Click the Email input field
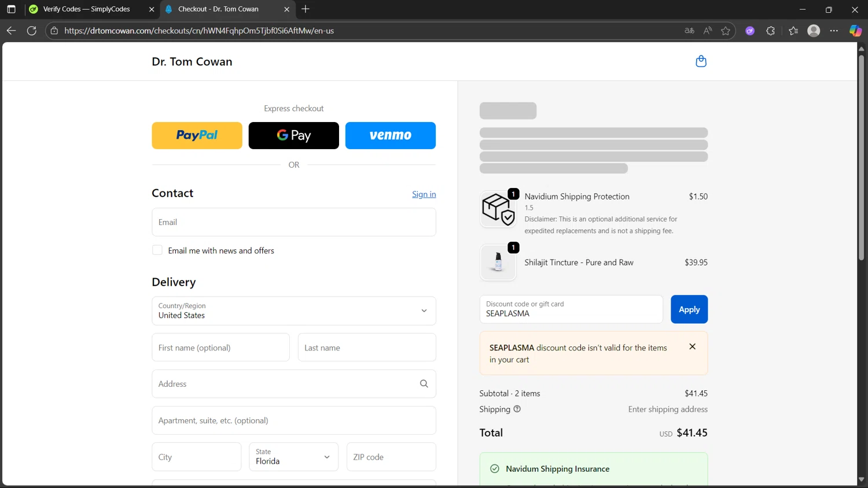The image size is (868, 488). pyautogui.click(x=294, y=222)
